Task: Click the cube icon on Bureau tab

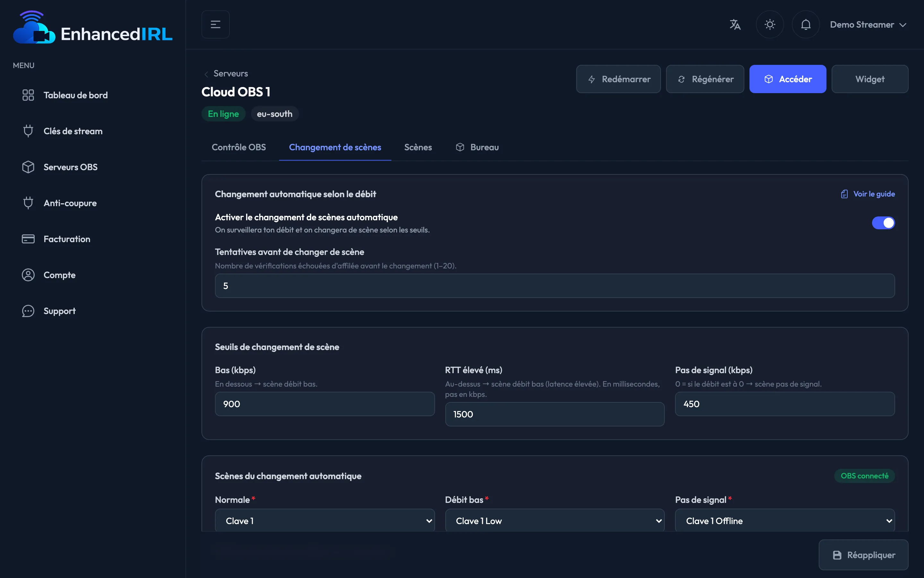Action: [x=460, y=147]
